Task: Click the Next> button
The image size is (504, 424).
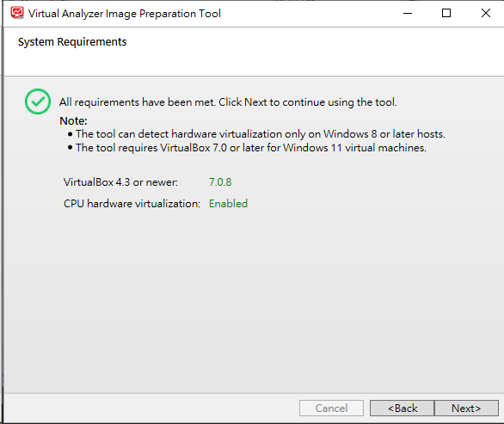Action: [466, 408]
